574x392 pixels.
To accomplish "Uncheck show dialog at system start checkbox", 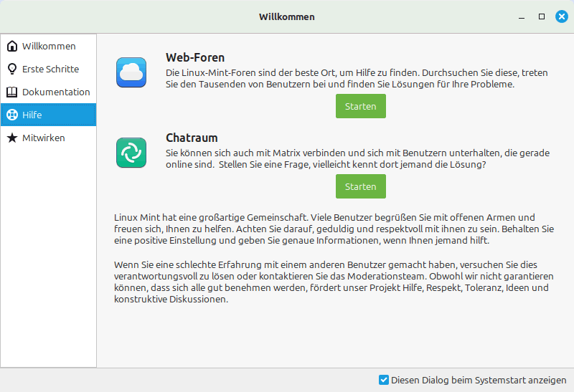I will [x=384, y=380].
